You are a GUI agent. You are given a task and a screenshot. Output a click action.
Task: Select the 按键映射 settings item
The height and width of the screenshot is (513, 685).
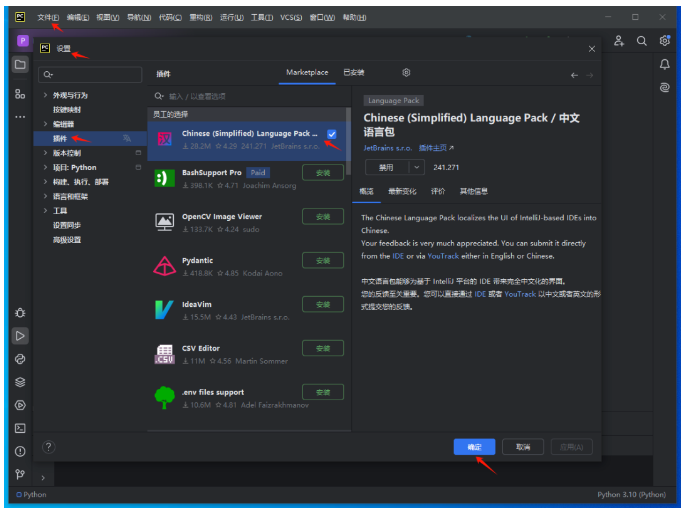[x=67, y=109]
